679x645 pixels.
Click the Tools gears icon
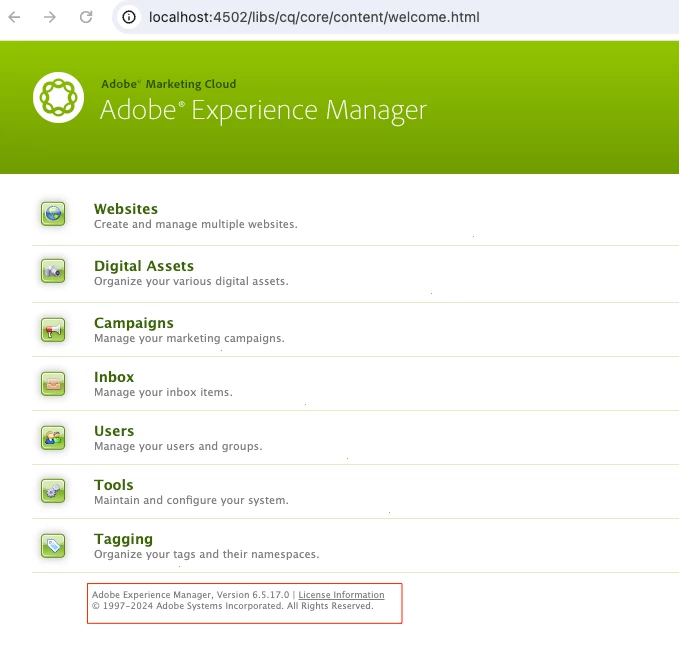coord(53,491)
